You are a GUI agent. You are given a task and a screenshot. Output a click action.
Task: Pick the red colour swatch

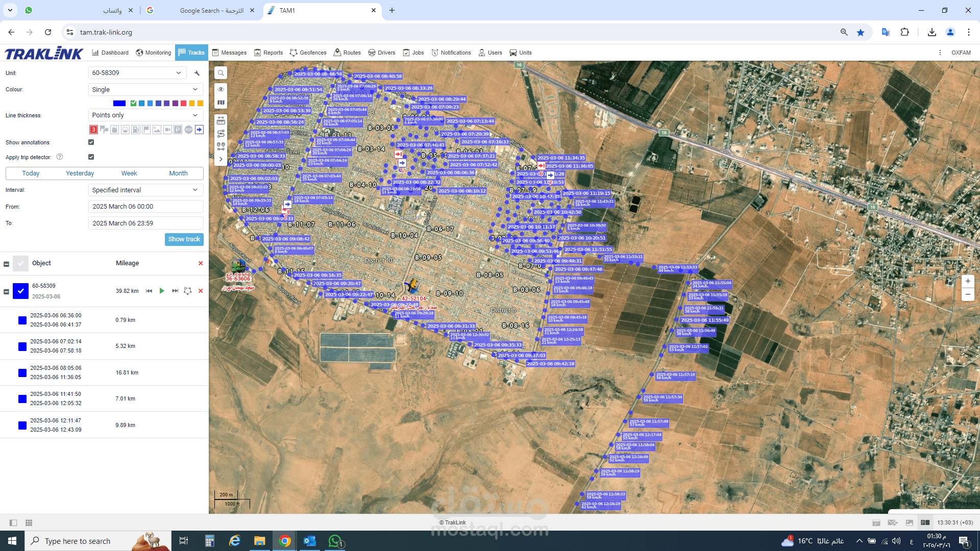(183, 103)
